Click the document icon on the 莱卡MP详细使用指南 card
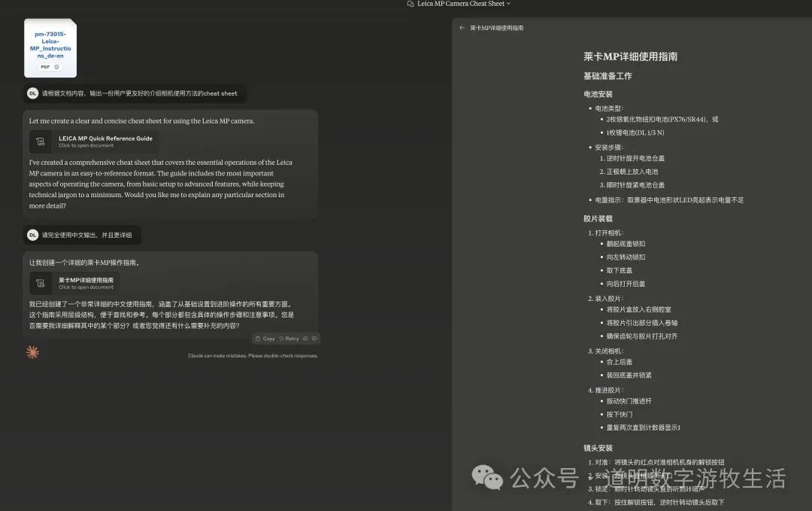Image resolution: width=812 pixels, height=511 pixels. (x=41, y=283)
